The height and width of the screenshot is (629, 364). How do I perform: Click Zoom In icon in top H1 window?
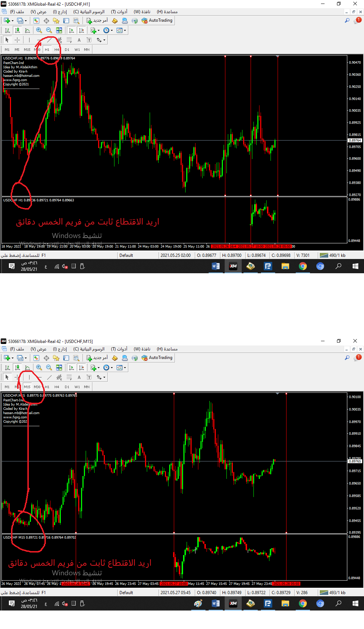[x=39, y=30]
